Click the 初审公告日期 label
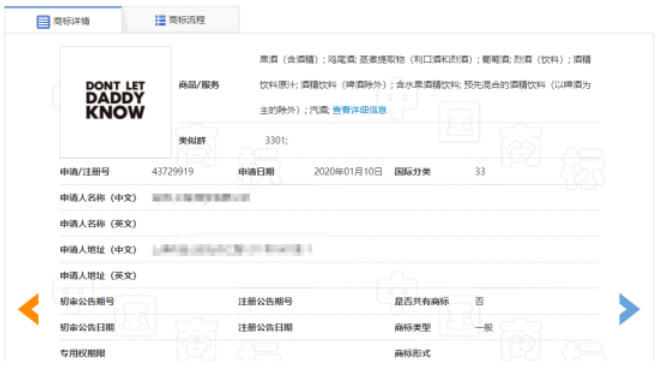This screenshot has height=372, width=662. (x=87, y=327)
